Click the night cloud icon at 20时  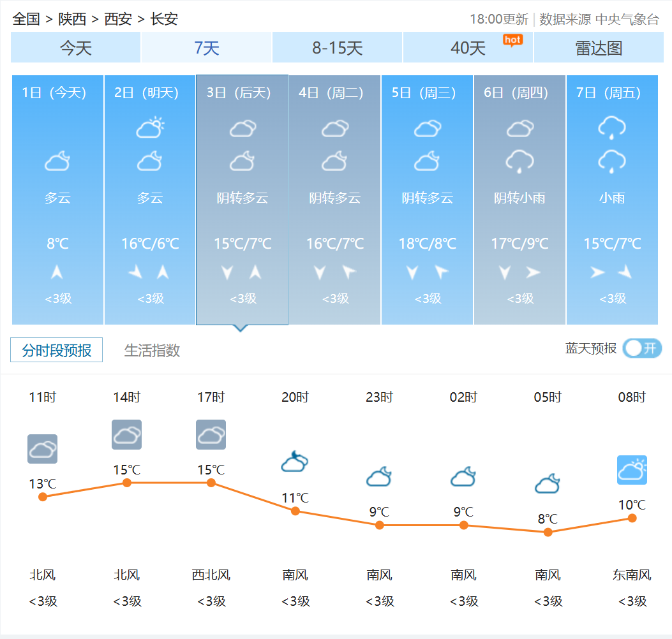point(295,462)
